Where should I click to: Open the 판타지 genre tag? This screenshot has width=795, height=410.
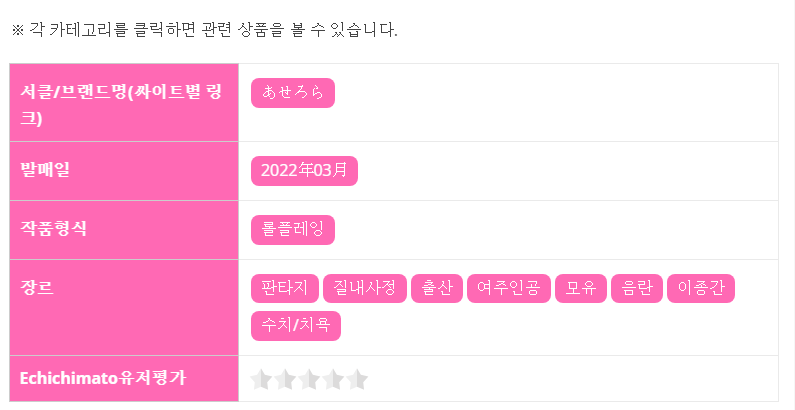tap(285, 288)
